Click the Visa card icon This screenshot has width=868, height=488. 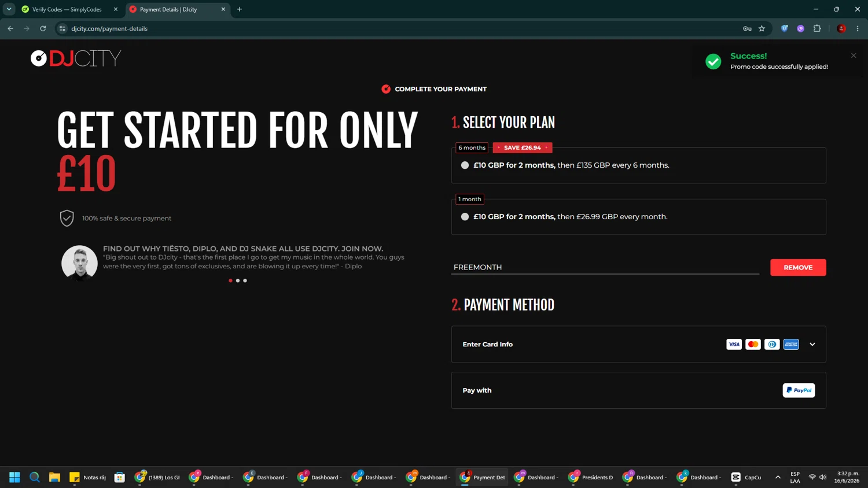point(734,344)
